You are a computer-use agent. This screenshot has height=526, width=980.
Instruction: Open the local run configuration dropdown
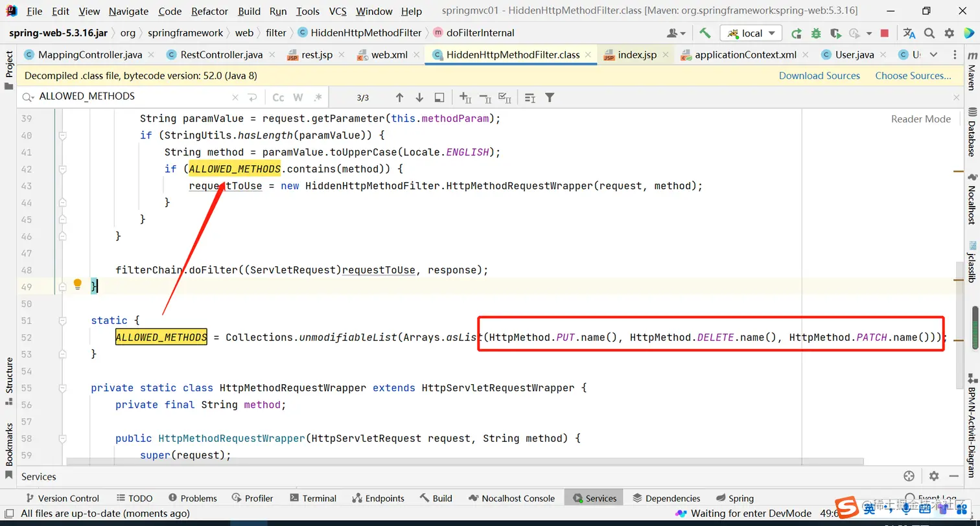coord(751,33)
